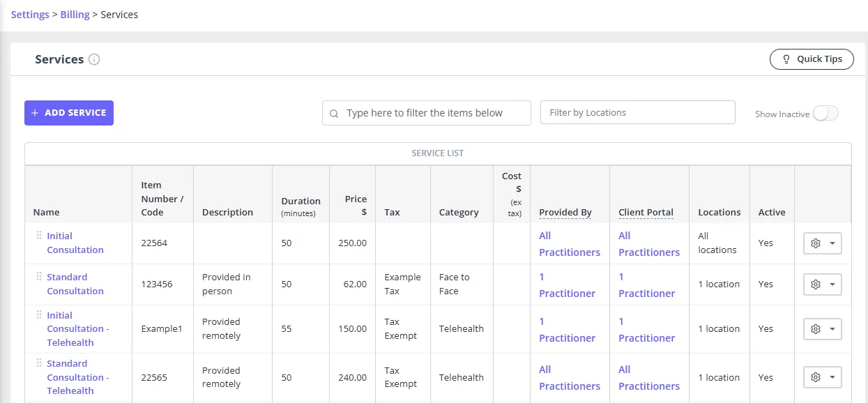The image size is (868, 403).
Task: Click the Category column header
Action: click(x=459, y=212)
